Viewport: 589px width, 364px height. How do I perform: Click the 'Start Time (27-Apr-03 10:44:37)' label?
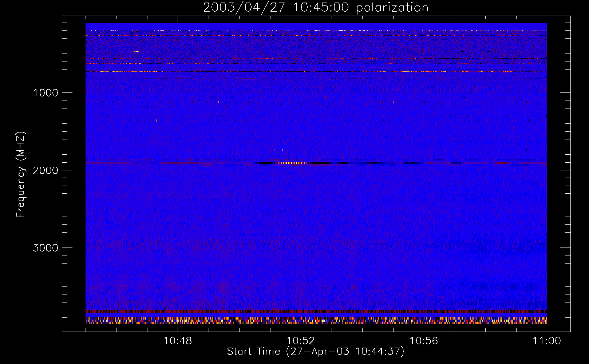point(316,352)
